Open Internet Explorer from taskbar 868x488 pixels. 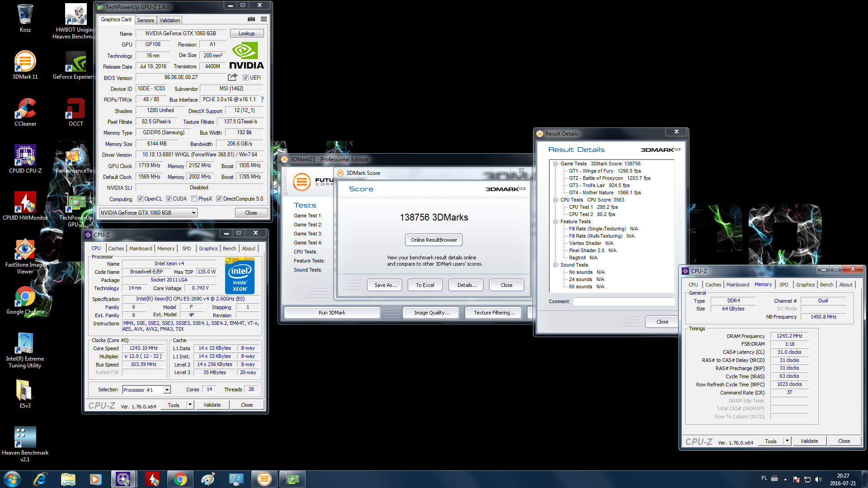[40, 479]
